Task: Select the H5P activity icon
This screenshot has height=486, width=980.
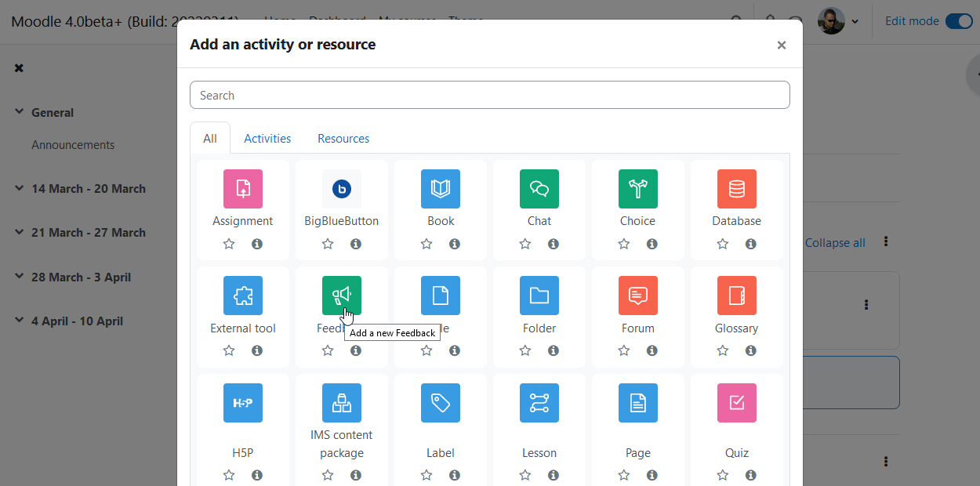Action: point(243,403)
